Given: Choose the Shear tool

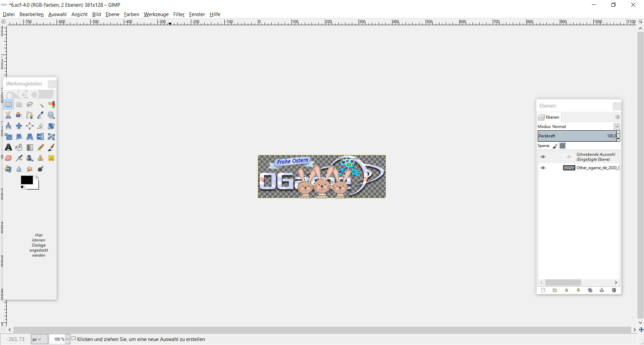Looking at the screenshot, I should [19, 137].
